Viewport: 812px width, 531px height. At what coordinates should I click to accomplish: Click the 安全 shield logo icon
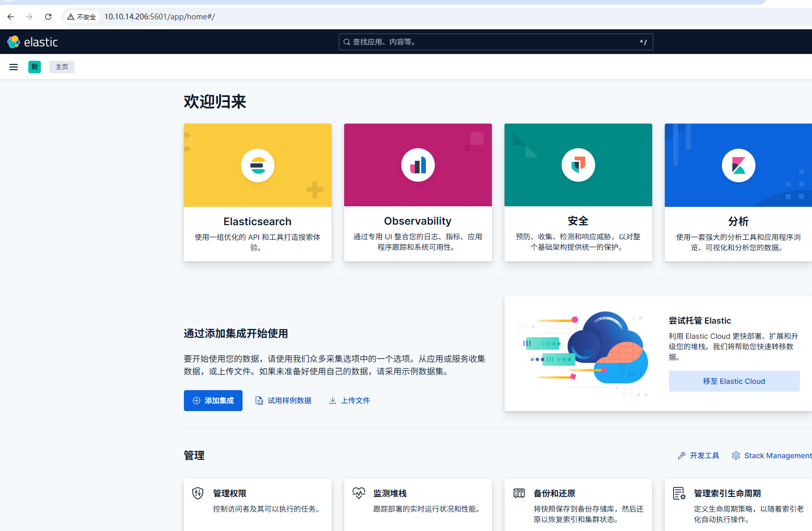click(x=578, y=165)
